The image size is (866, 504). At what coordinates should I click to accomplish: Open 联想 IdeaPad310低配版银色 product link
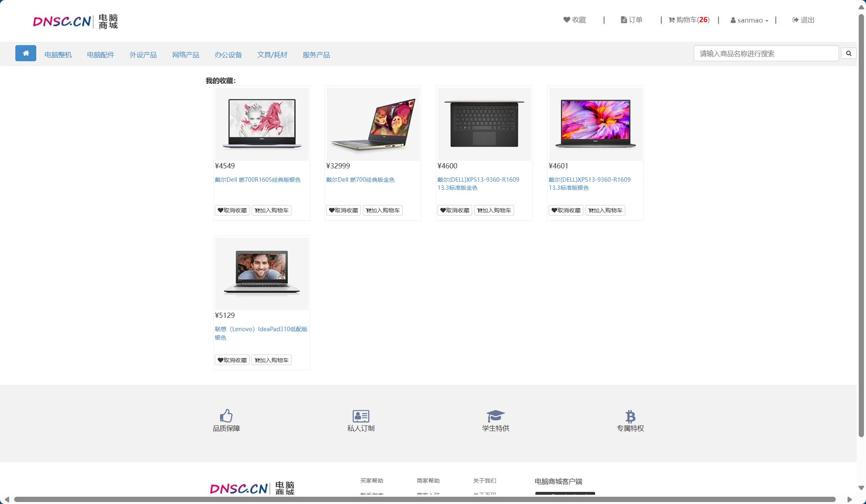[x=261, y=333]
